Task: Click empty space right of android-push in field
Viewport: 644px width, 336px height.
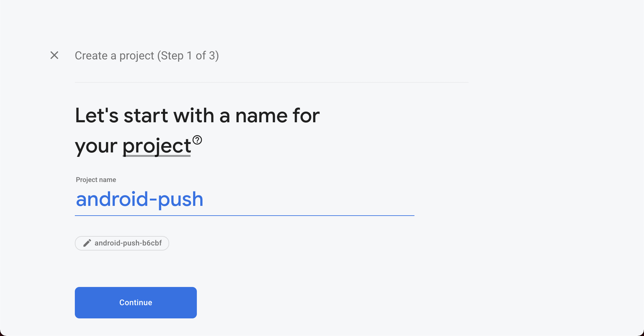Action: [x=308, y=199]
